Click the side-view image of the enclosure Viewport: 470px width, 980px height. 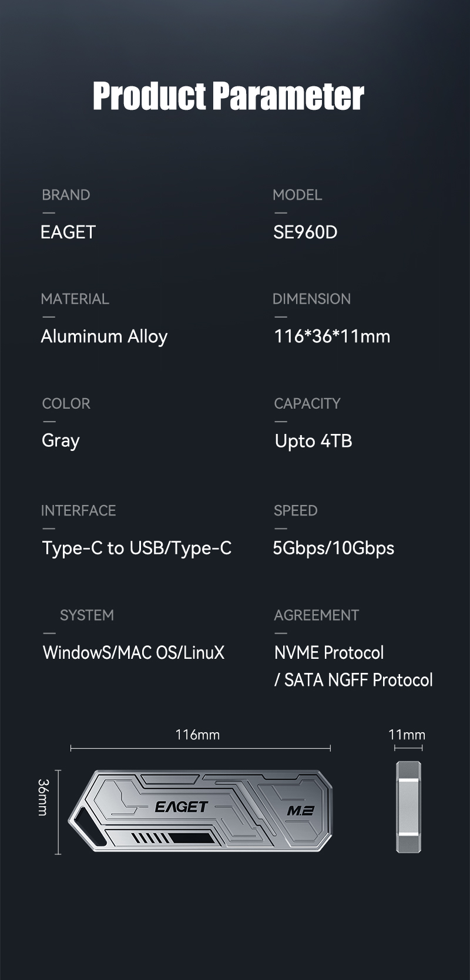[x=408, y=807]
